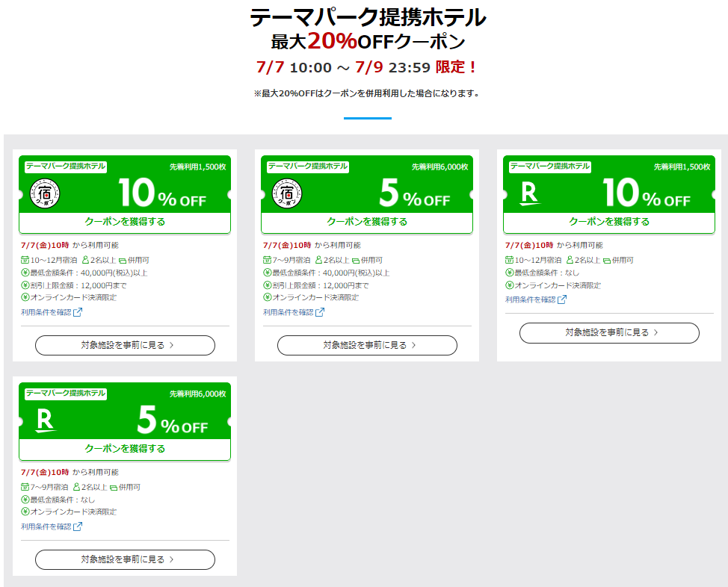Click external-link icon under 宿クーポン 10% OFF coupon
728x587 pixels.
(x=78, y=312)
